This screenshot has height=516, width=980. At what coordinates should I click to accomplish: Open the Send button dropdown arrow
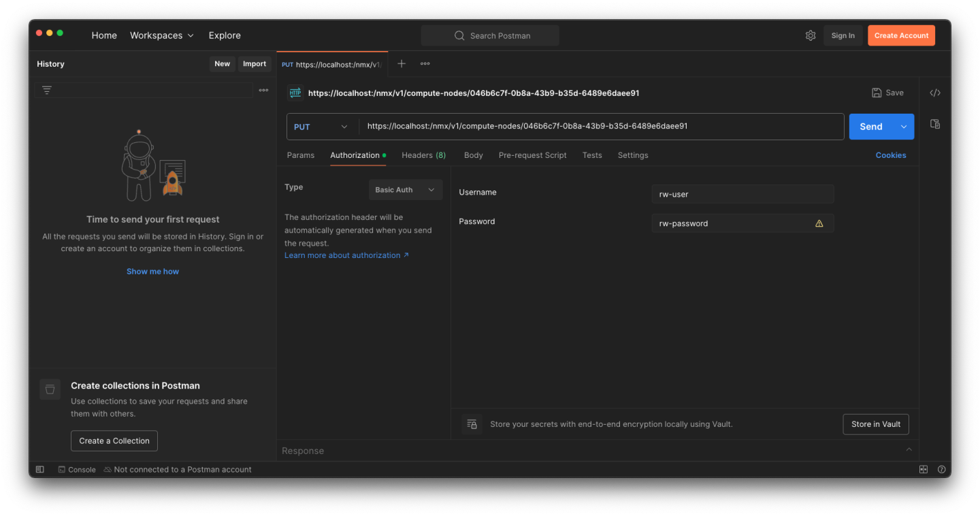point(904,127)
